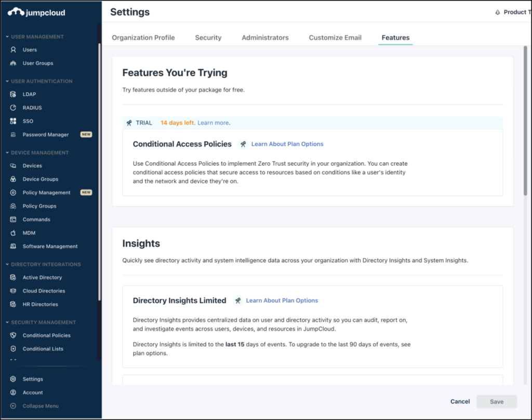Click the Users icon in sidebar
Viewport: 532px width, 420px height.
tap(14, 50)
